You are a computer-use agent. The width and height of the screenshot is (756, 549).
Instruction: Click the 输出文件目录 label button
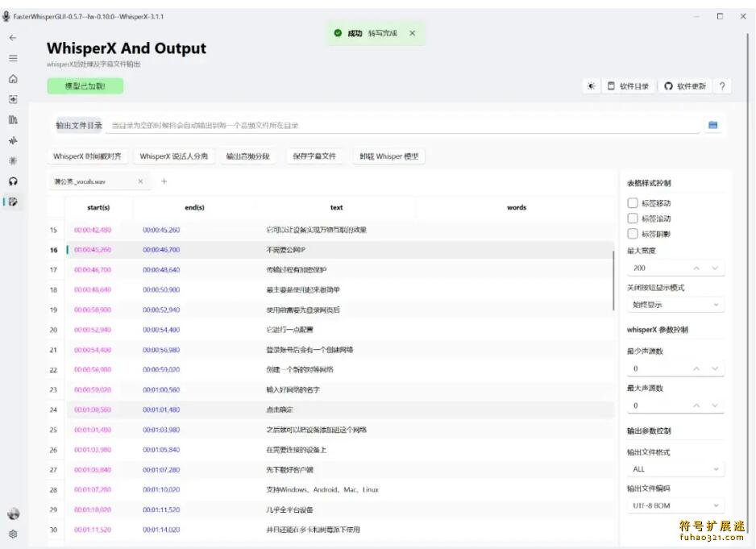click(x=79, y=126)
